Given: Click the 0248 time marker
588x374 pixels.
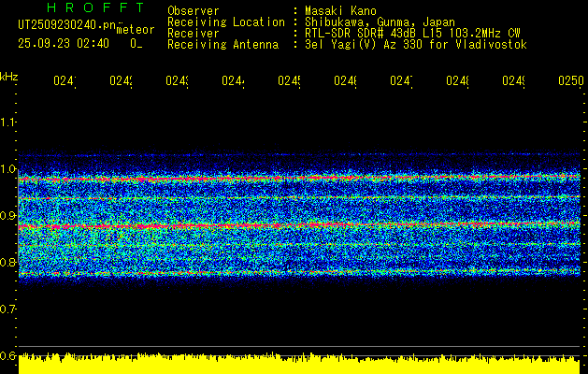Looking at the screenshot, I should pyautogui.click(x=457, y=80).
